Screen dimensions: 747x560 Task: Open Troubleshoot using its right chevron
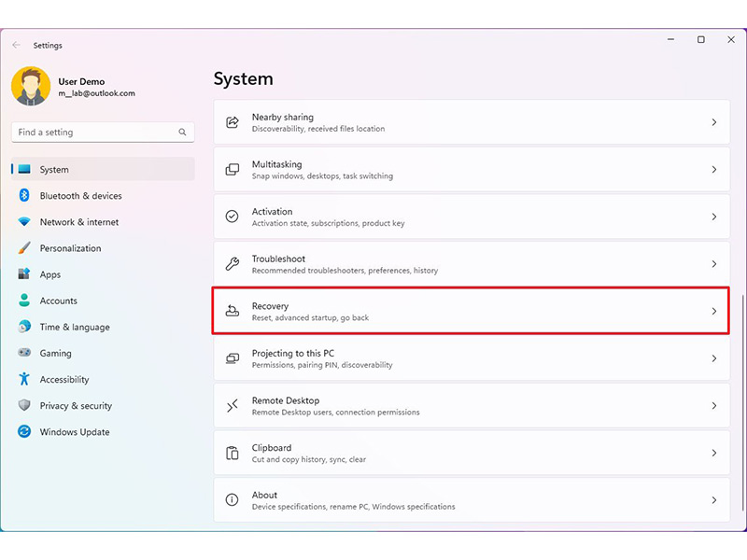point(714,264)
